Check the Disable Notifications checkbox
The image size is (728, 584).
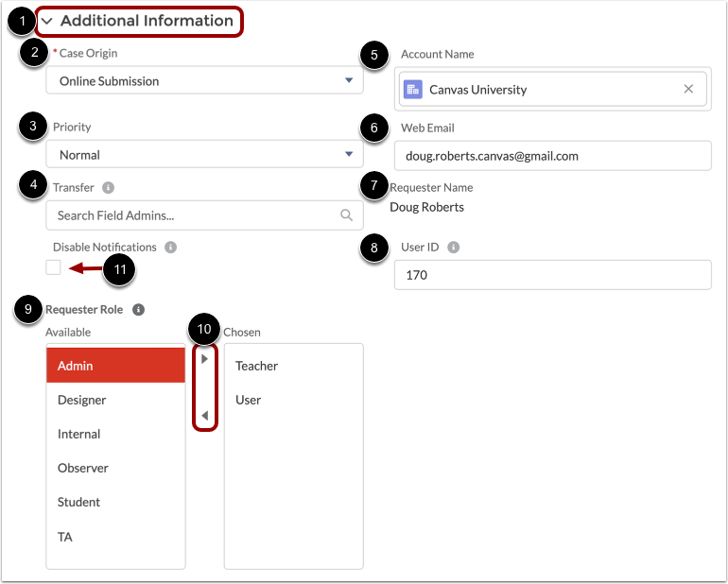53,267
